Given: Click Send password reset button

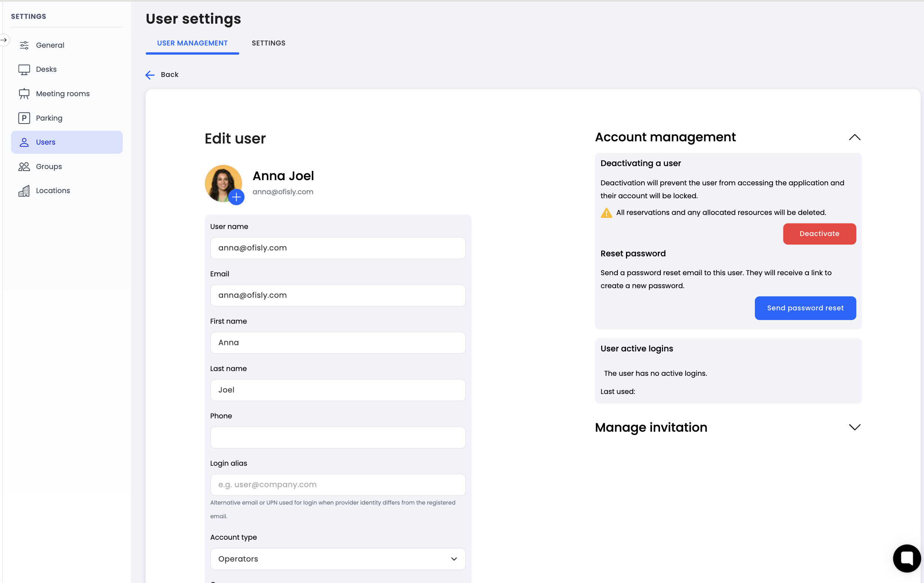Looking at the screenshot, I should (805, 308).
